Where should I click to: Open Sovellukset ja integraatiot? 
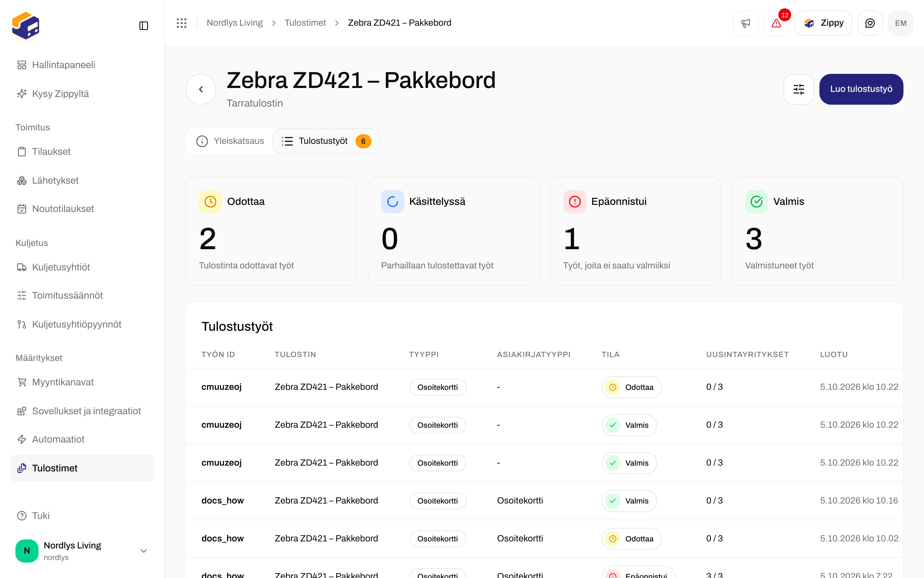pyautogui.click(x=82, y=411)
